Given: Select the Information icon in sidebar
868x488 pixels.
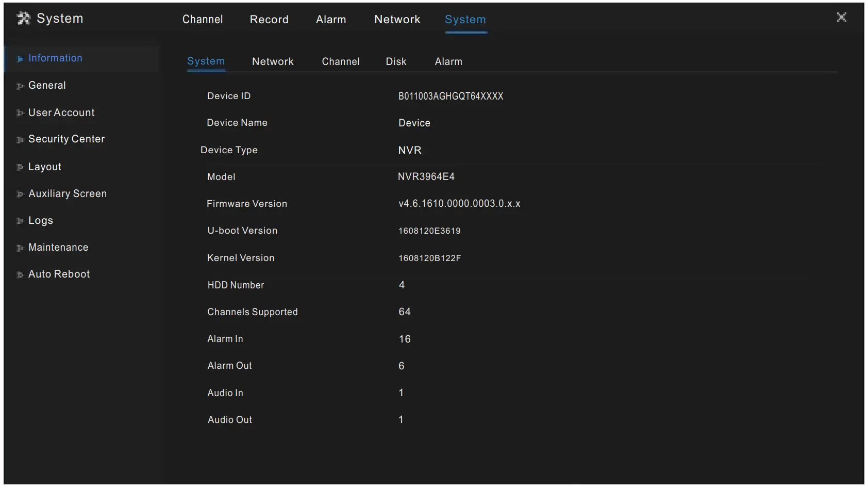Looking at the screenshot, I should coord(20,58).
